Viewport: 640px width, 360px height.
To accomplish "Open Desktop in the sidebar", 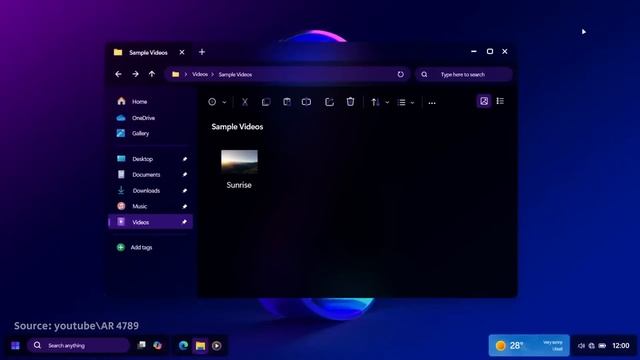I will pos(150,159).
